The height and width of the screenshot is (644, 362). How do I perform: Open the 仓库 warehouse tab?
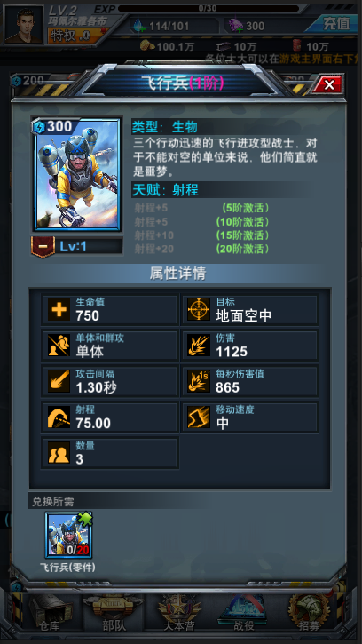50,613
